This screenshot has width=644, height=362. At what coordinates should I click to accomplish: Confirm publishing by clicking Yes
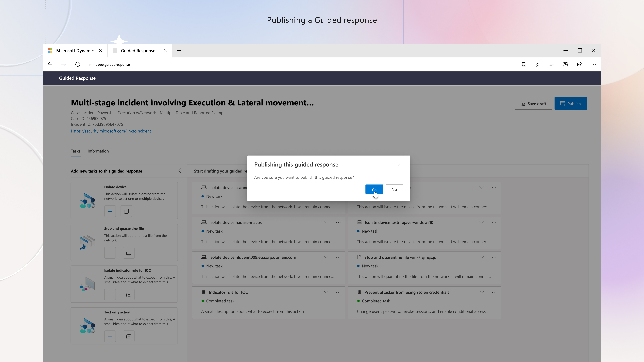[374, 189]
